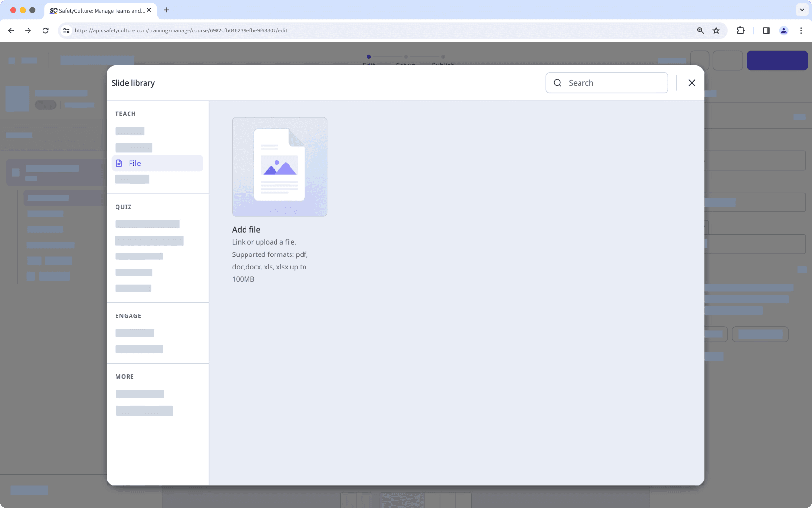Expand the SC favicon tab options
Screen dimensions: 812x508
[x=53, y=10]
